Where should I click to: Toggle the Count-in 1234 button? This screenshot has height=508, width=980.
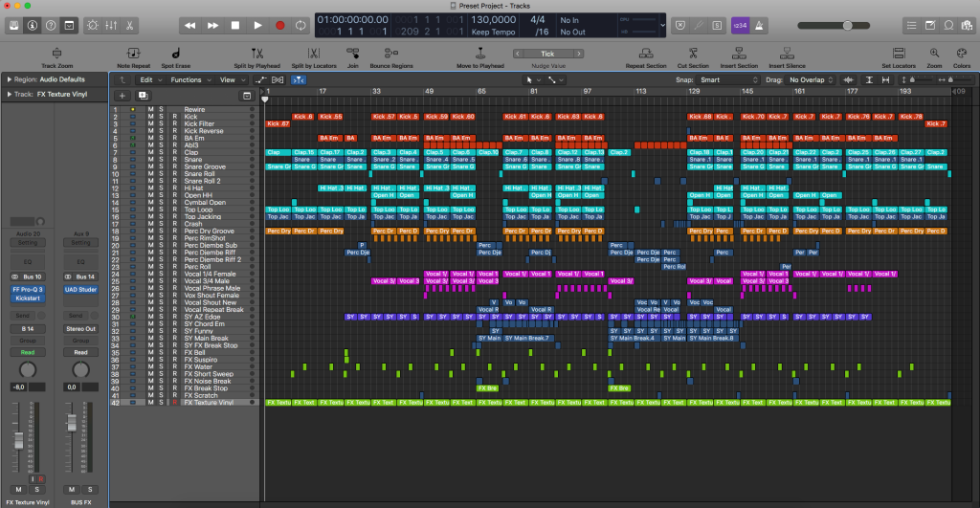coord(740,26)
